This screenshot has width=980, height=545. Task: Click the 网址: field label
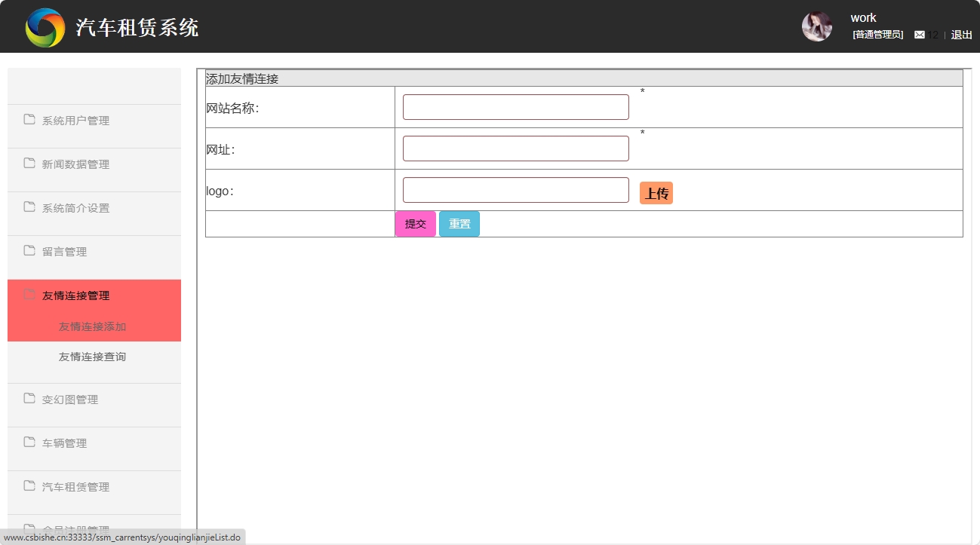coord(221,149)
